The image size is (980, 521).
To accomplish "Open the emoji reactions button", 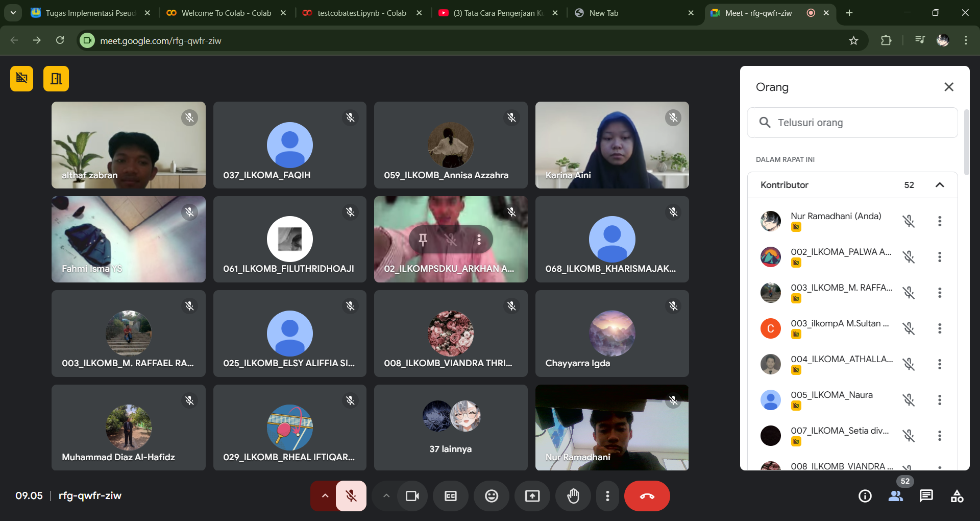I will 492,496.
